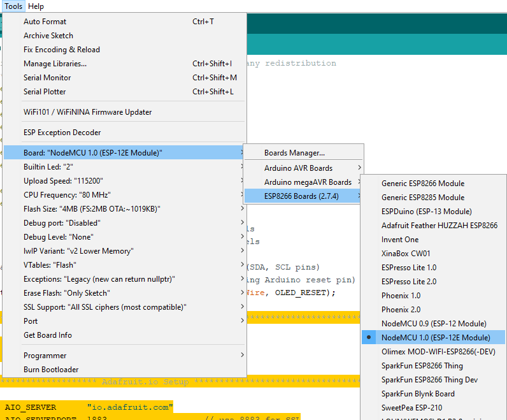Screen dimensions: 507x420
Task: Expand lwIP Variant submenu
Action: pyautogui.click(x=124, y=250)
